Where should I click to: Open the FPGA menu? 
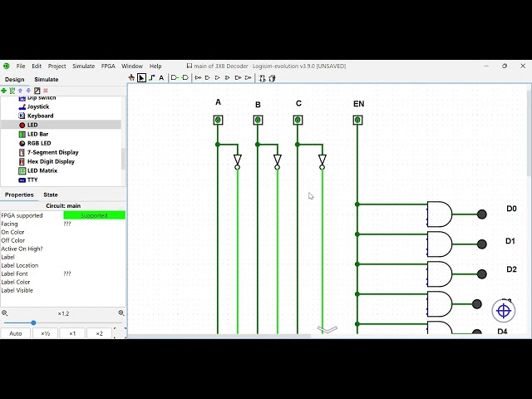[108, 66]
